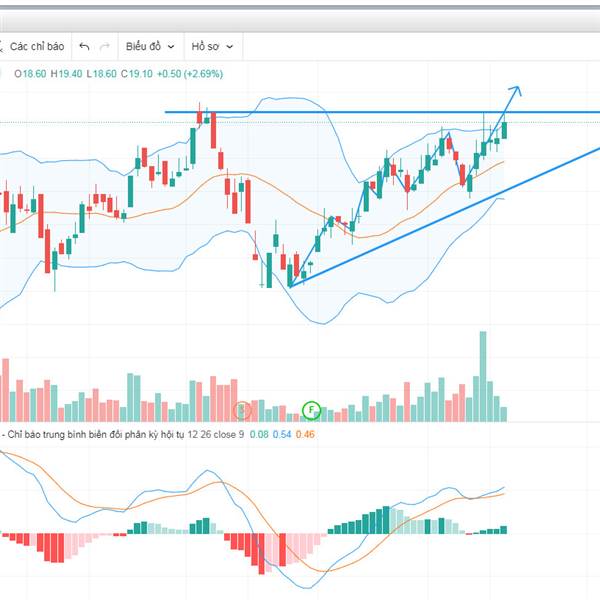Open the Các chỉ báo indicators button

pos(34,47)
